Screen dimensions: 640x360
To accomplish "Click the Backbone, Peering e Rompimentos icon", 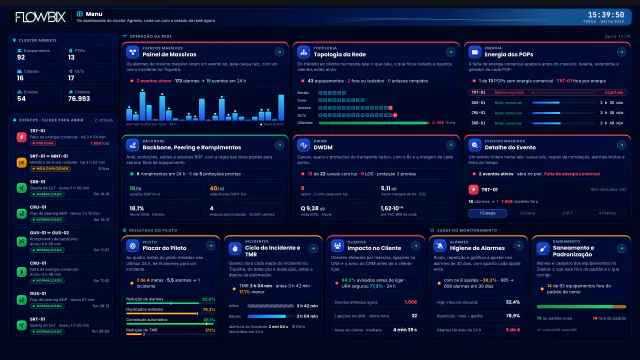I will pyautogui.click(x=132, y=145).
